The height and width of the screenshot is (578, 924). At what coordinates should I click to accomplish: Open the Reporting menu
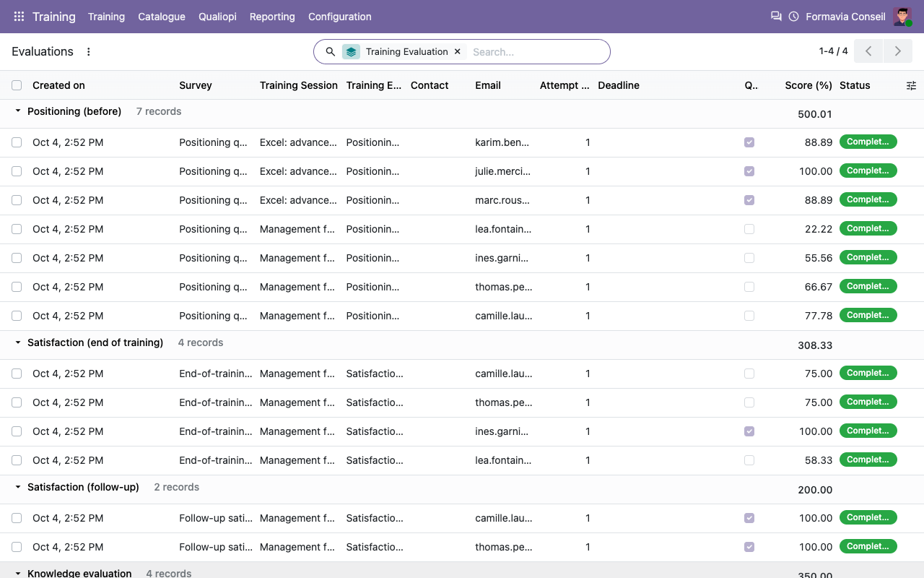point(272,17)
